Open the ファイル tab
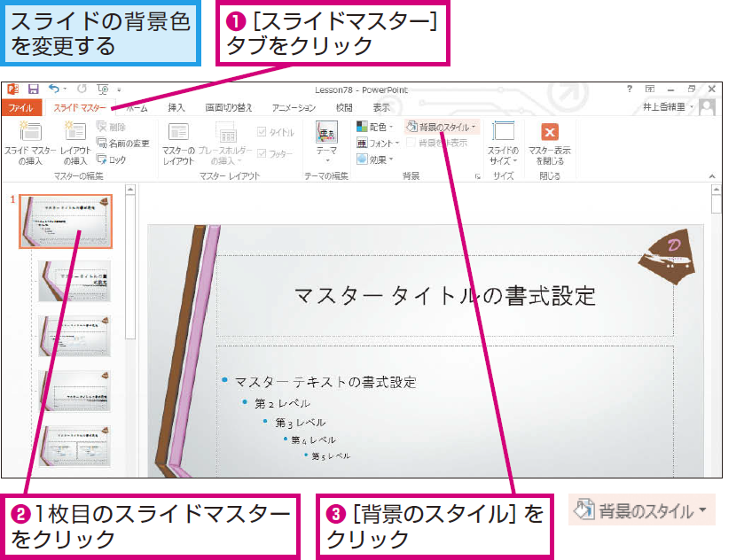This screenshot has height=560, width=752. [20, 107]
